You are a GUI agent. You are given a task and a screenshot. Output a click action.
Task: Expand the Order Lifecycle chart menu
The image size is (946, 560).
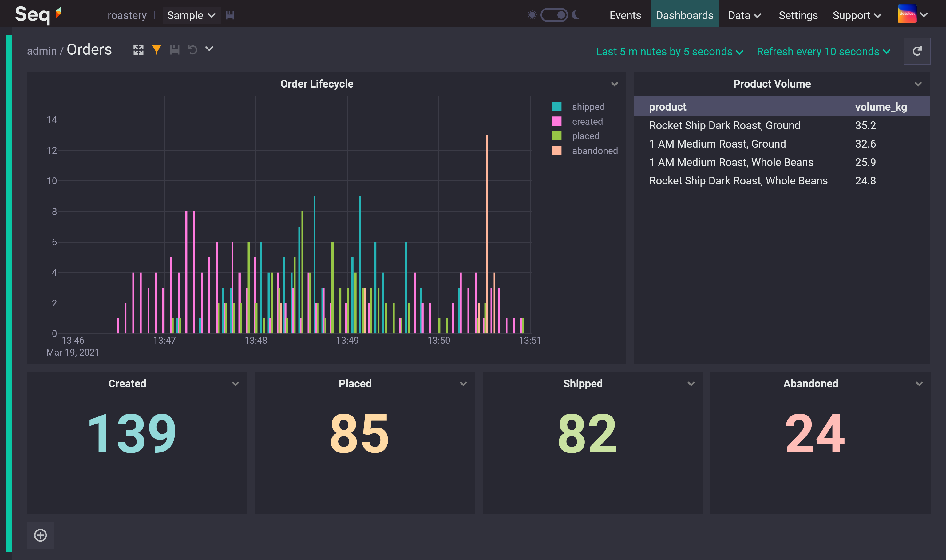pyautogui.click(x=614, y=84)
